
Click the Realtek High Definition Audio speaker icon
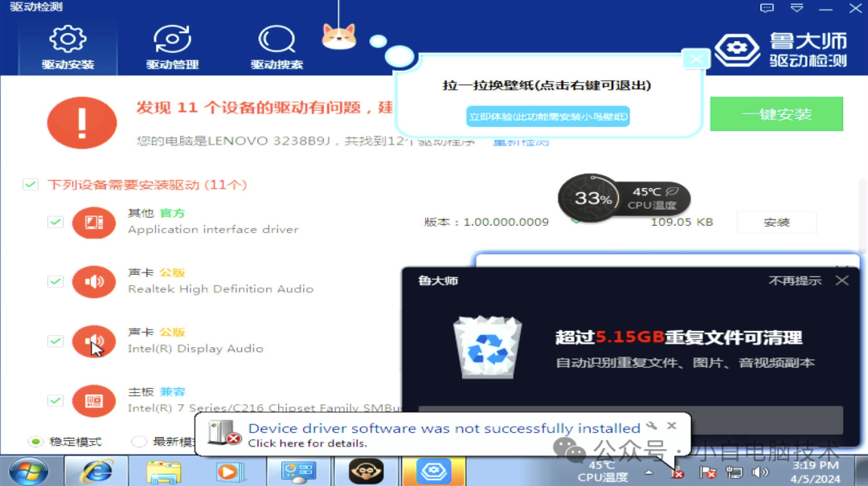coord(93,282)
